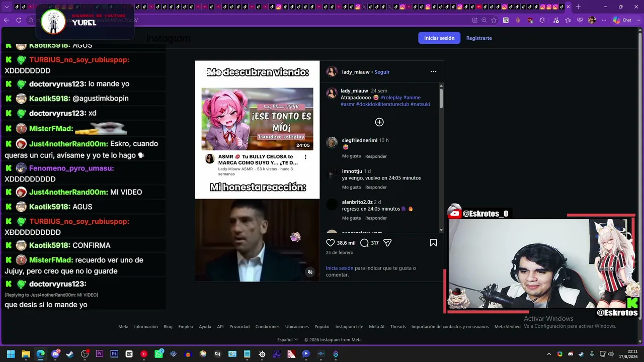Open Adobe Premiere Pro from the taskbar
644x362 pixels.
[100, 354]
